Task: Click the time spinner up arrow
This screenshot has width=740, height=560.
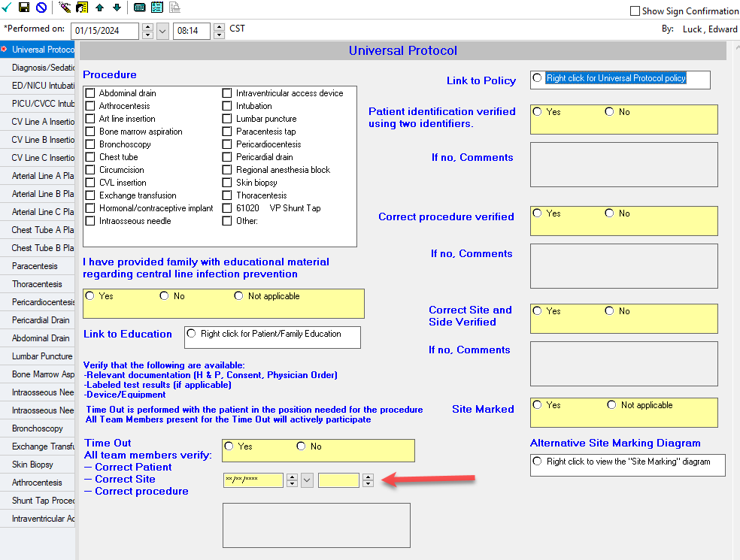Action: coord(367,476)
